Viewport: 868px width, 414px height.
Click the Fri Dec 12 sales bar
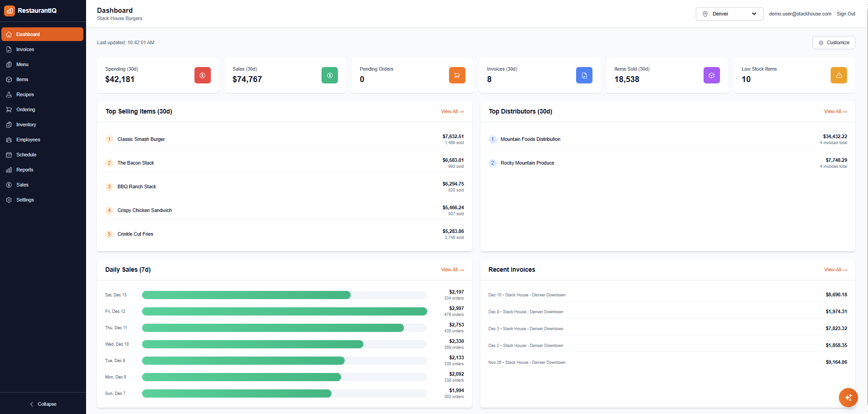point(284,311)
